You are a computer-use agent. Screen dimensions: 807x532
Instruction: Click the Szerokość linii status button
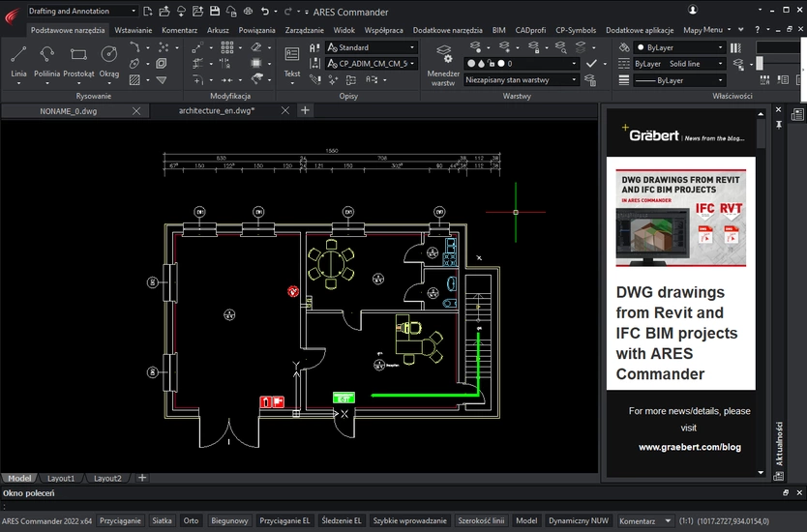[x=482, y=520]
